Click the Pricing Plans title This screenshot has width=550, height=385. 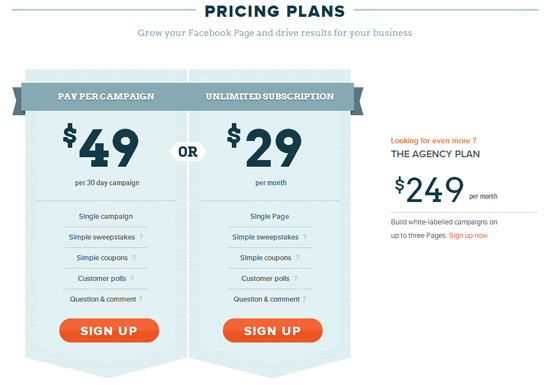[x=275, y=12]
